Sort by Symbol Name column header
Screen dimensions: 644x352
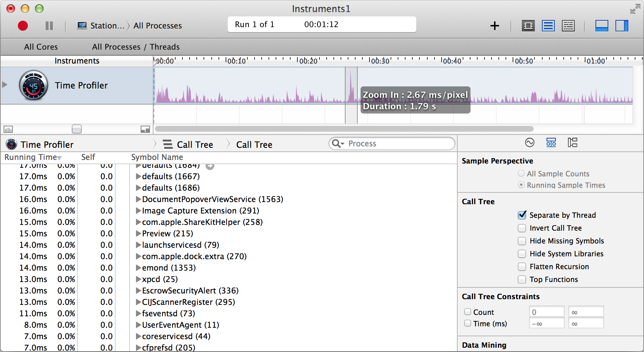pos(157,157)
